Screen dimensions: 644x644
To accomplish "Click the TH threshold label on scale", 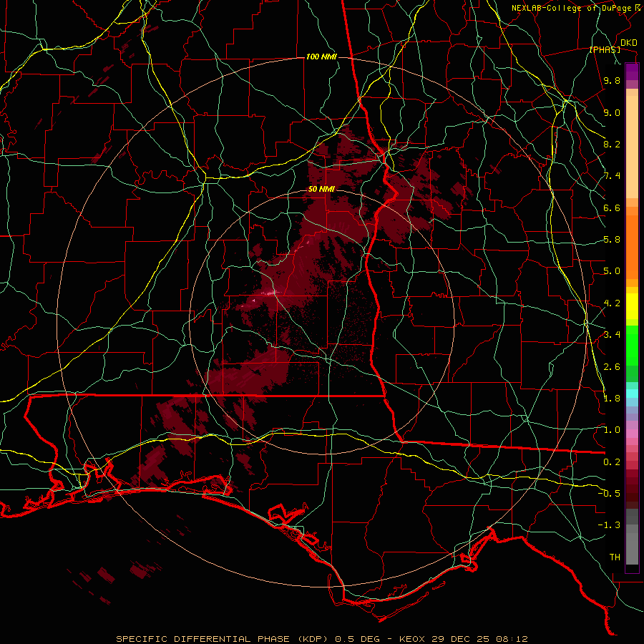I will point(615,557).
